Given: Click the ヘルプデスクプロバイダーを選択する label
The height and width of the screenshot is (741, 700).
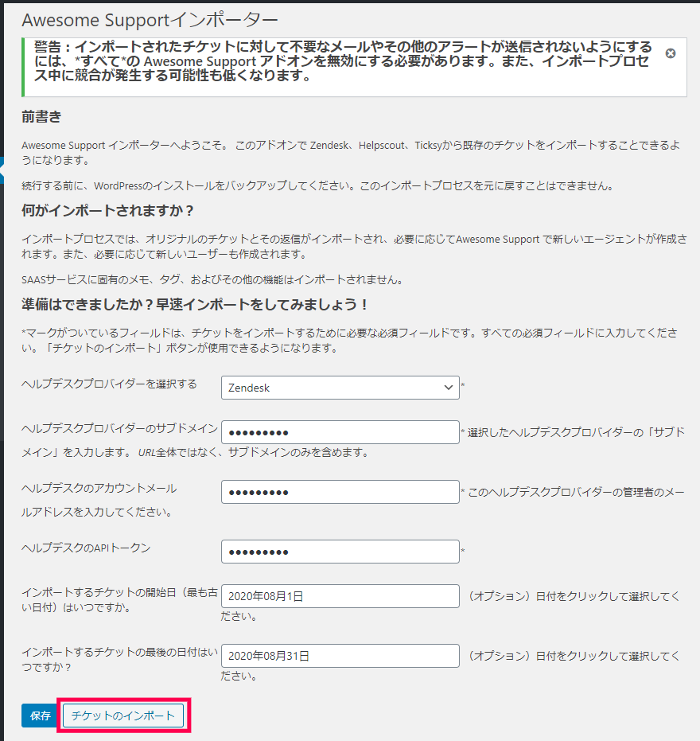Looking at the screenshot, I should point(109,384).
